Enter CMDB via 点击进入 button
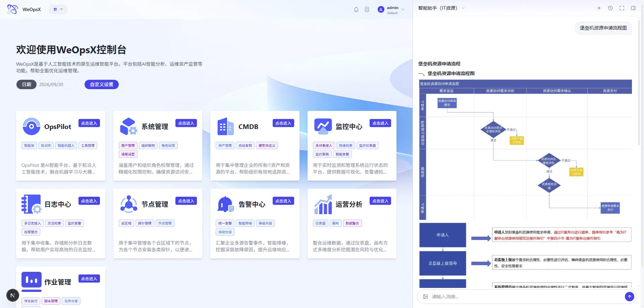The image size is (644, 308). click(x=283, y=123)
